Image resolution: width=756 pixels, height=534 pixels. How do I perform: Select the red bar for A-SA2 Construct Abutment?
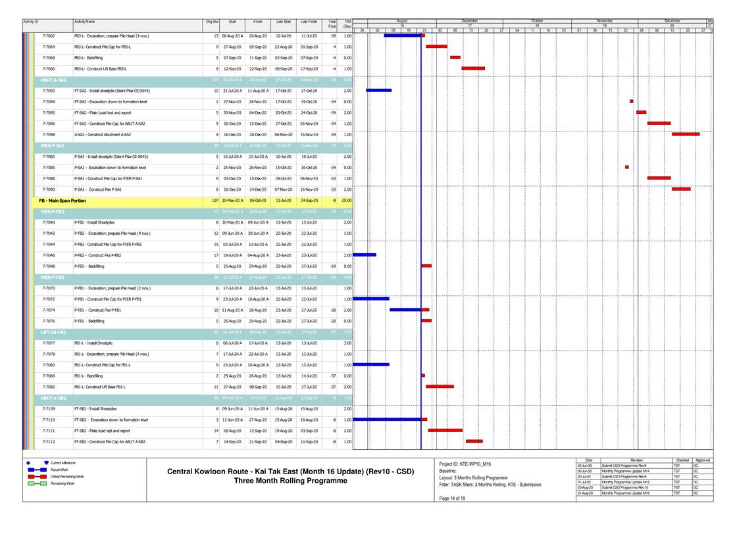coord(686,134)
